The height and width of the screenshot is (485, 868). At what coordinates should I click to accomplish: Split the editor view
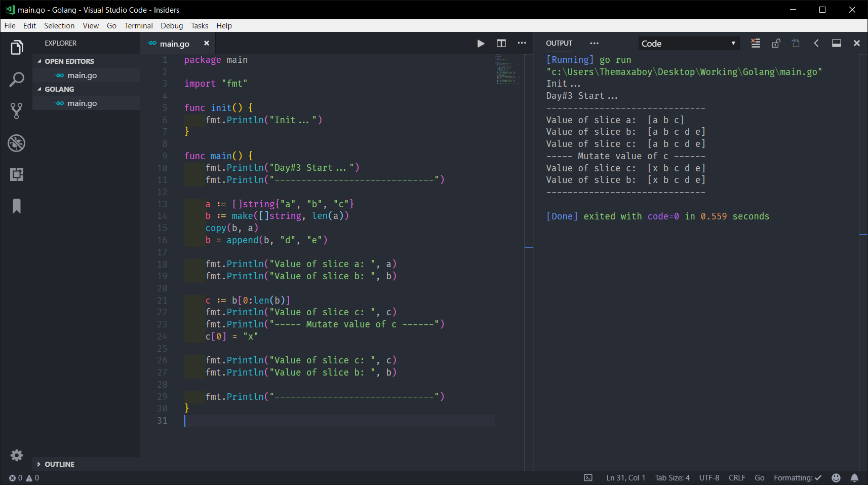click(501, 44)
